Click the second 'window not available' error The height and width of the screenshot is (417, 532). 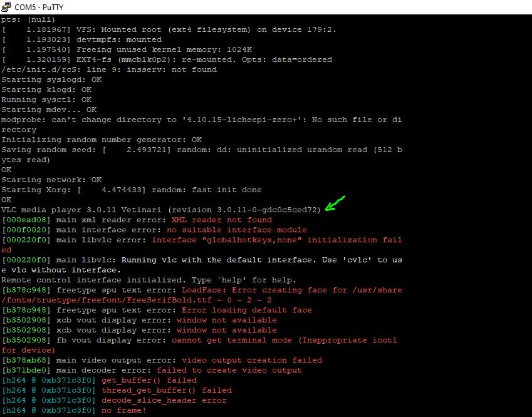[x=227, y=330]
